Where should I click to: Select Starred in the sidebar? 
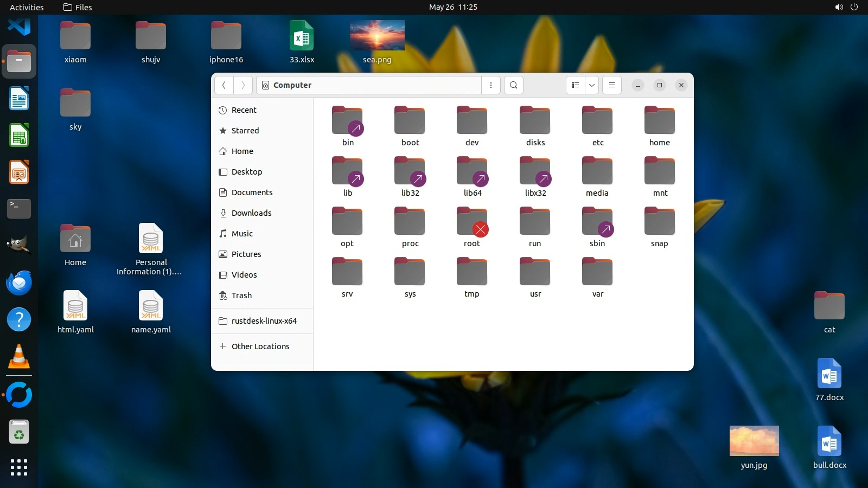click(x=245, y=131)
